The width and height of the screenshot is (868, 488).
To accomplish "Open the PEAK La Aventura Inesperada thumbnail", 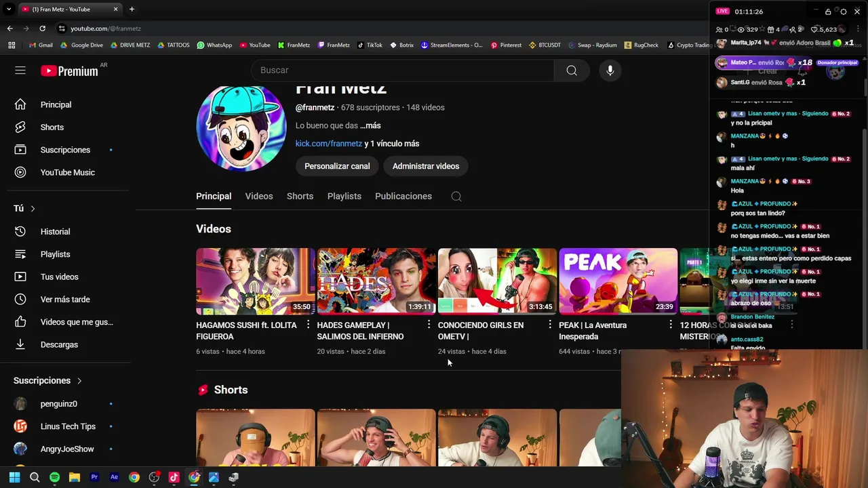I will (x=618, y=281).
